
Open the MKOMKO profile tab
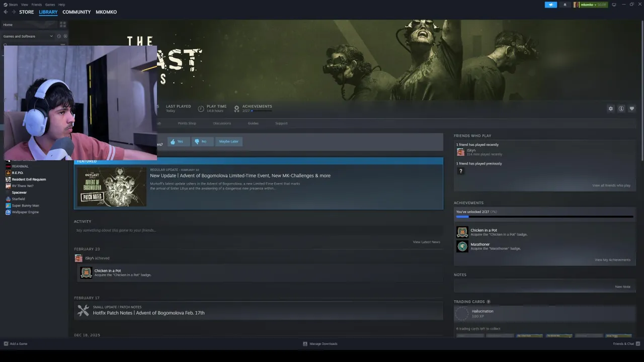tap(106, 12)
